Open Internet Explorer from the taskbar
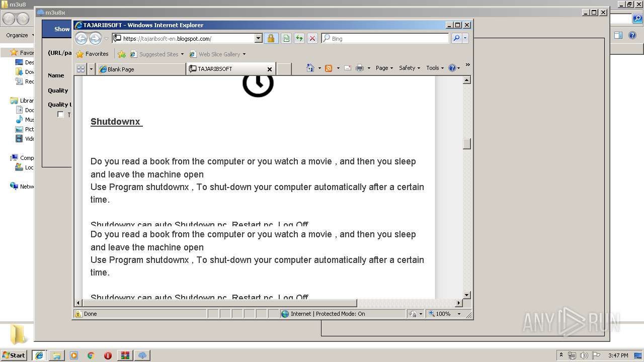 click(39, 355)
